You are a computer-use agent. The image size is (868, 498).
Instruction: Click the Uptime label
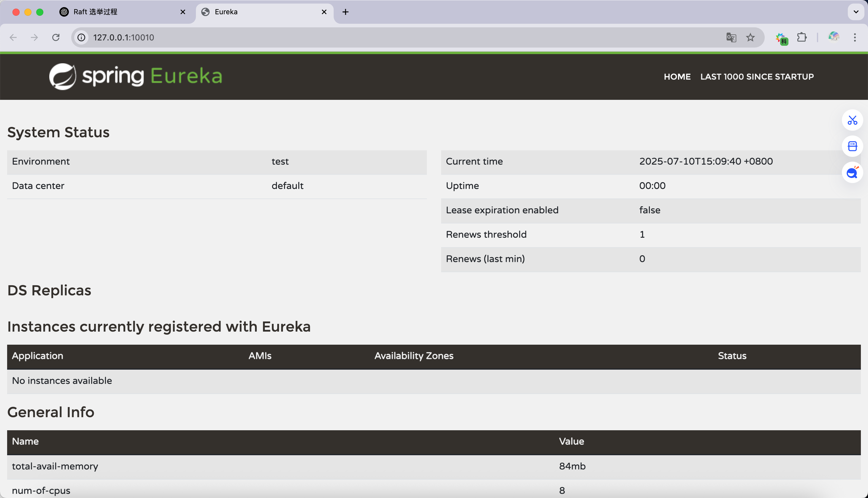(462, 186)
